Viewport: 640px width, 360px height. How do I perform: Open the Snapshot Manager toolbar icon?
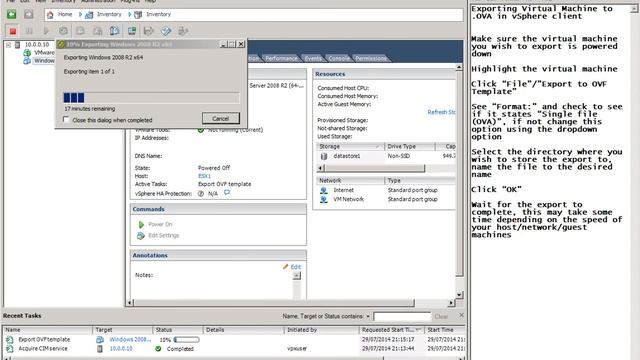[114, 31]
